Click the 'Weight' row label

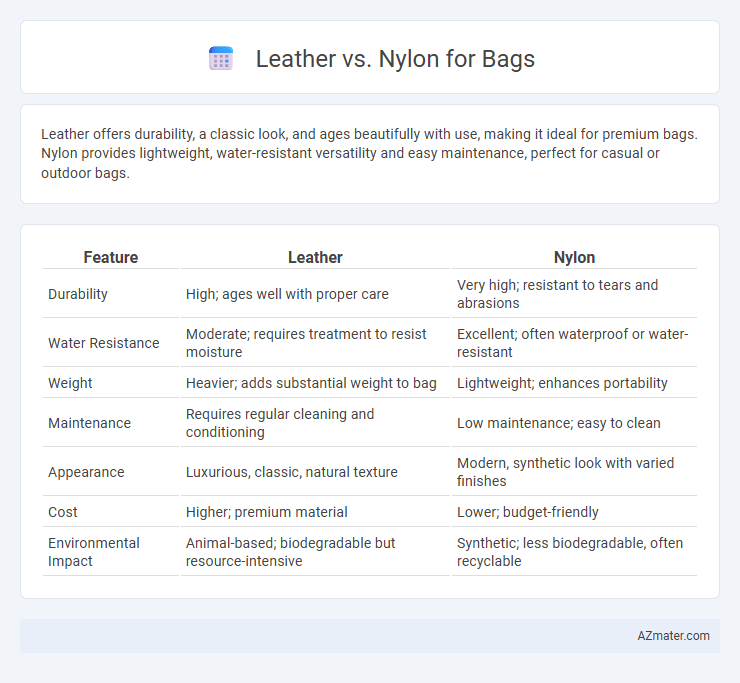[70, 383]
